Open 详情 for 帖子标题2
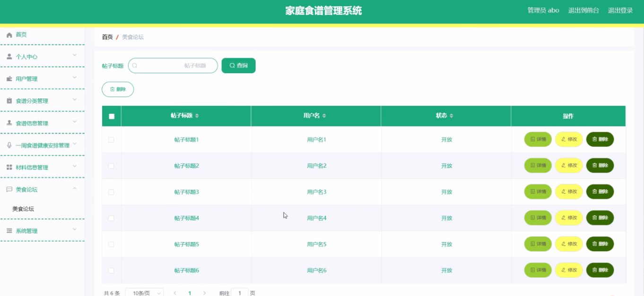This screenshot has height=296, width=644. pyautogui.click(x=538, y=165)
